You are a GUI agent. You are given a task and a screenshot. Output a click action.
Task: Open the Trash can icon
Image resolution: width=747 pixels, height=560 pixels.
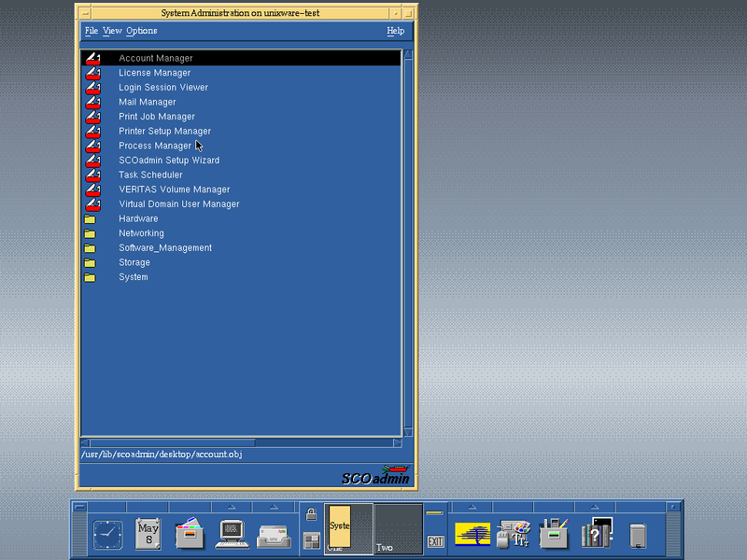[638, 536]
